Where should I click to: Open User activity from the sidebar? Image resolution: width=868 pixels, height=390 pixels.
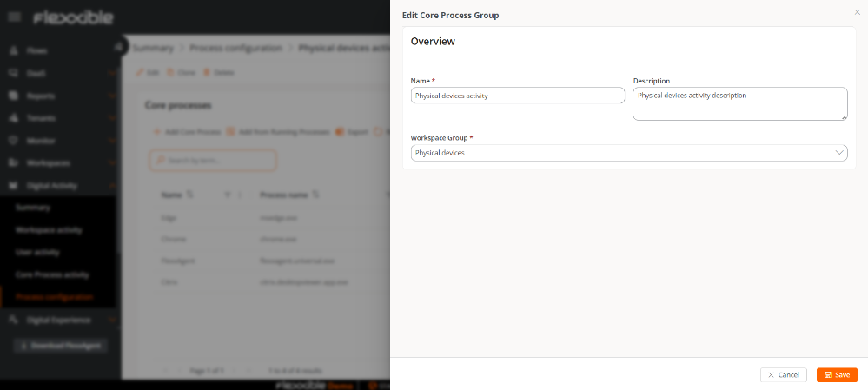pos(37,252)
